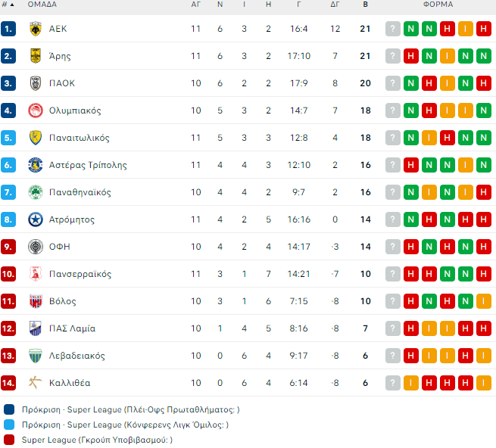Click the Παναθηναϊκός shamrock logo
Image resolution: width=496 pixels, height=448 pixels.
(36, 192)
